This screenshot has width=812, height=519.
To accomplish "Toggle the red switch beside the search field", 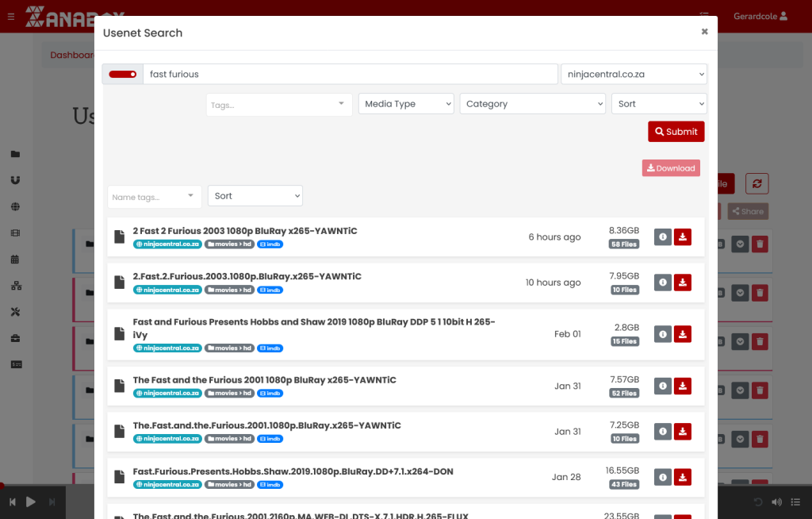I will (x=123, y=74).
